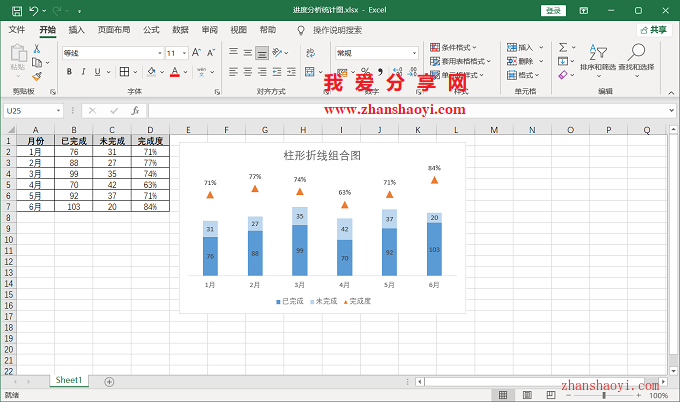The image size is (680, 402).
Task: Adjust the zoom slider
Action: click(604, 395)
